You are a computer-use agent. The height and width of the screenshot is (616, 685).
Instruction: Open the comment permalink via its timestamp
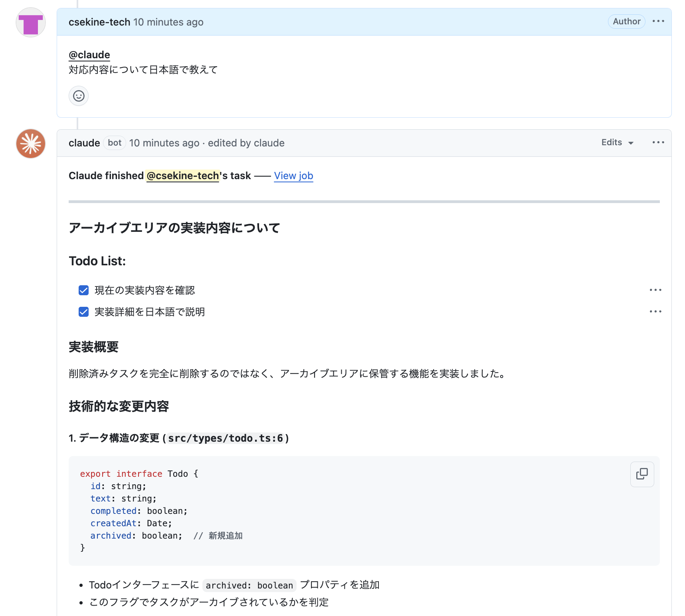[x=168, y=22]
